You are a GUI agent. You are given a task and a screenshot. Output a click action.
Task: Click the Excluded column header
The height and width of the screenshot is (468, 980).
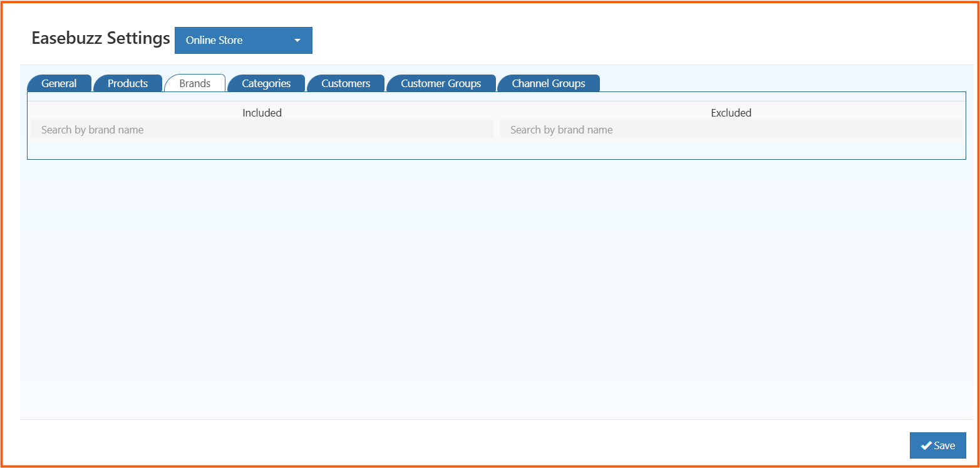(730, 113)
